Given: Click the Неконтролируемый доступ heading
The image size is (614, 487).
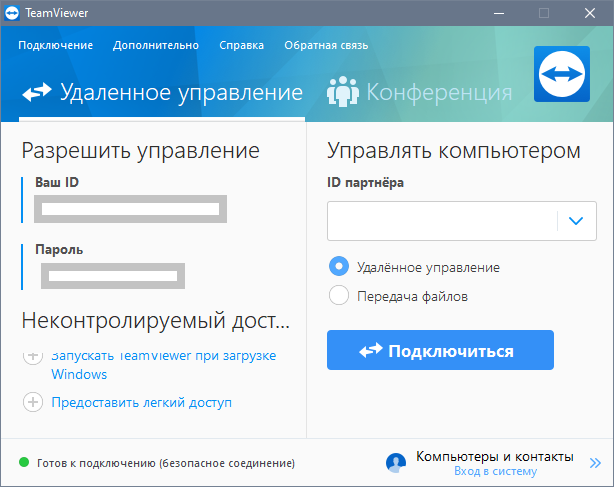Looking at the screenshot, I should pyautogui.click(x=155, y=321).
